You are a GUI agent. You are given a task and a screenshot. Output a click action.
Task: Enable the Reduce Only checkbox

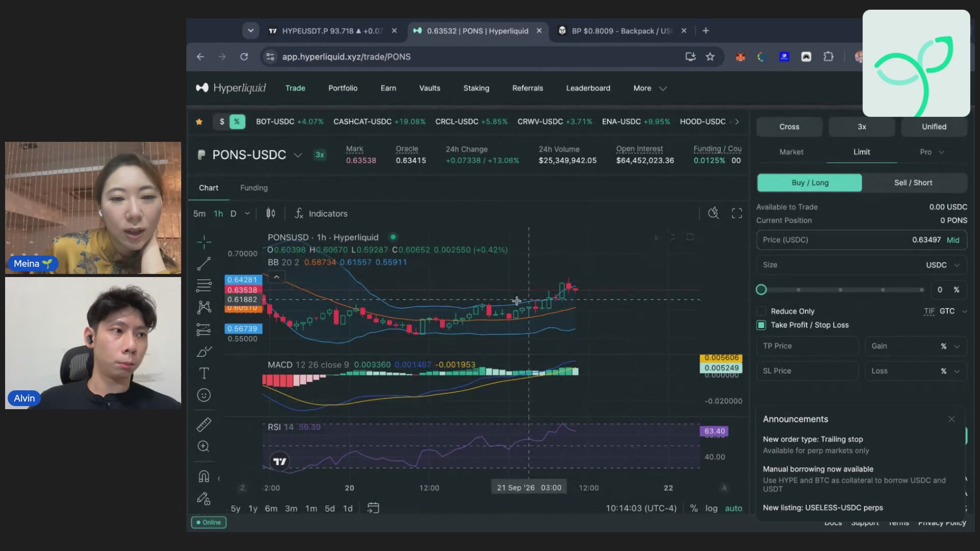pos(761,311)
